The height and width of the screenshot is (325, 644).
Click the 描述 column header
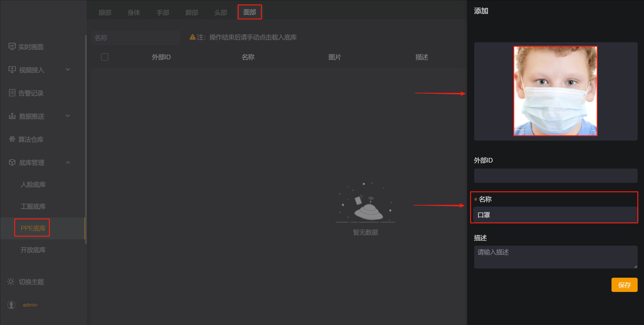[x=422, y=57]
